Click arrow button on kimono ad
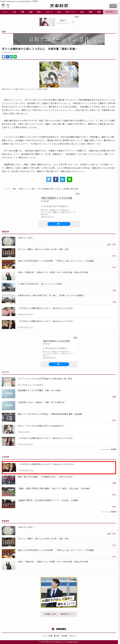 [x=73, y=22]
